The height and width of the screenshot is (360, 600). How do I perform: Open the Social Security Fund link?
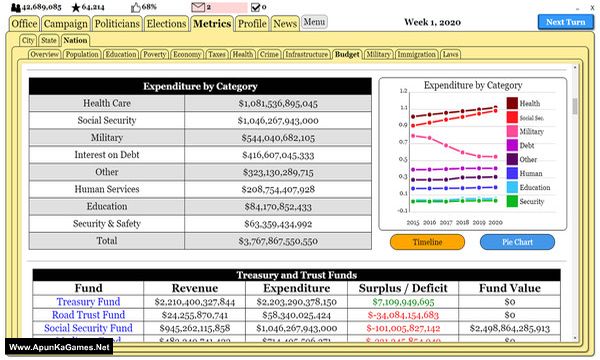(x=88, y=328)
